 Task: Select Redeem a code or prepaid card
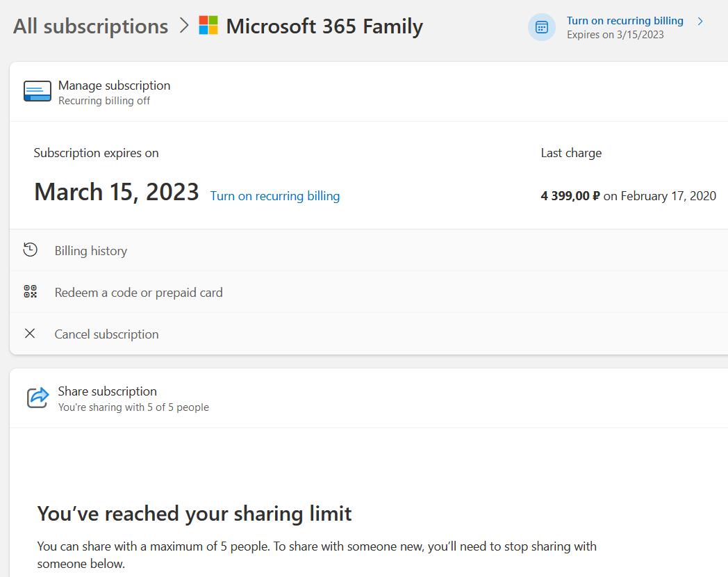click(x=369, y=292)
